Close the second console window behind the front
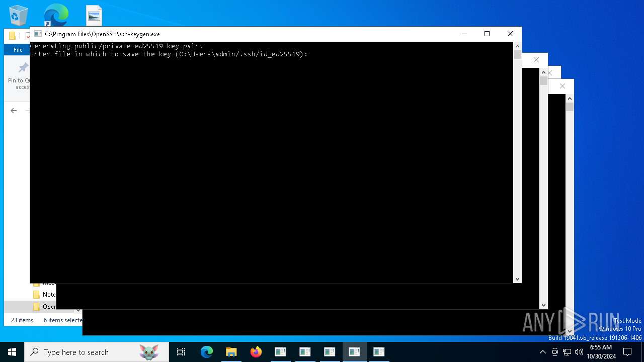This screenshot has width=644, height=362. point(536,60)
